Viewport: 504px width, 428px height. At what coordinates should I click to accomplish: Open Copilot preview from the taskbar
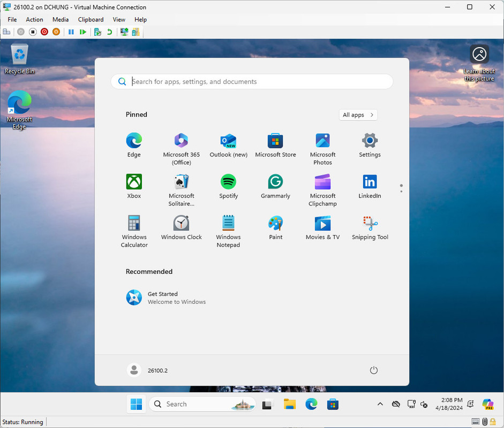(x=487, y=404)
